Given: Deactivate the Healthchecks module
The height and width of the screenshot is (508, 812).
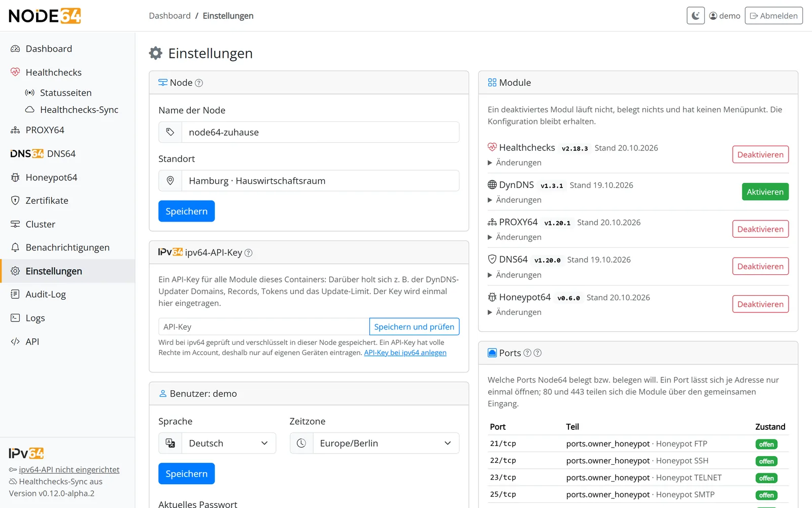Looking at the screenshot, I should [760, 154].
